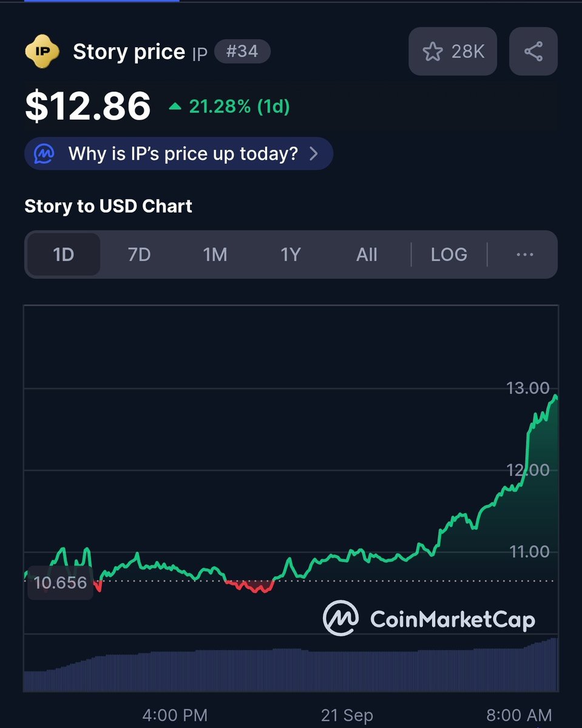Click the green price-up triangle indicator
This screenshot has width=582, height=728.
[175, 107]
